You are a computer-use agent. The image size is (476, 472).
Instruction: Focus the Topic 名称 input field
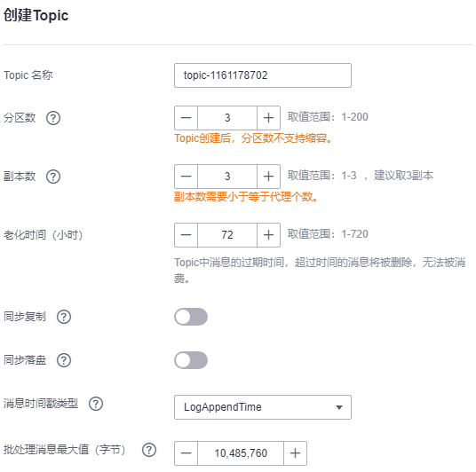[x=263, y=75]
